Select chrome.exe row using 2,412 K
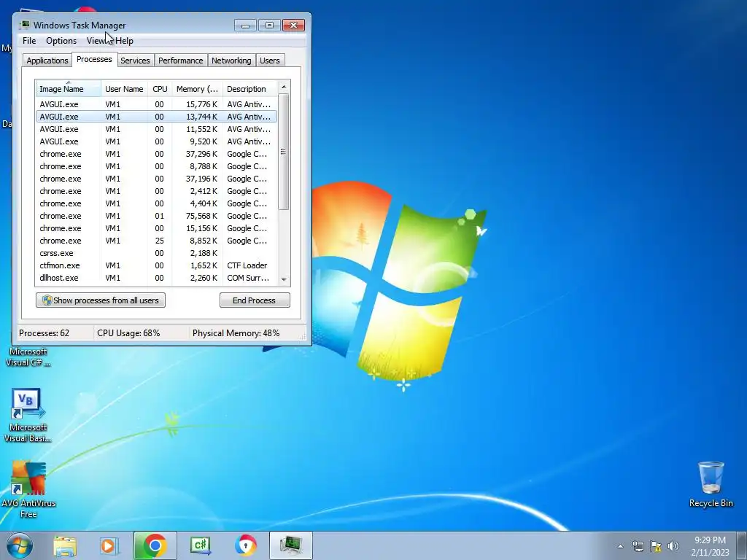 point(156,191)
